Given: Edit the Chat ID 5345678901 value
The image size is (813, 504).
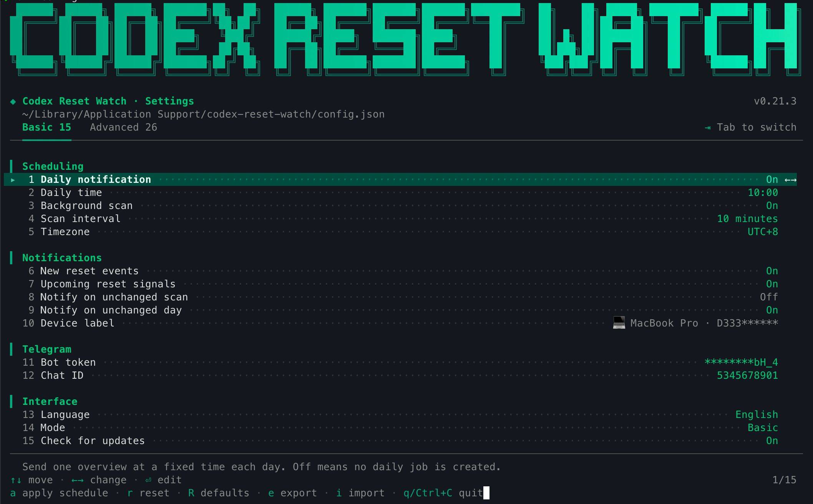Looking at the screenshot, I should click(747, 376).
